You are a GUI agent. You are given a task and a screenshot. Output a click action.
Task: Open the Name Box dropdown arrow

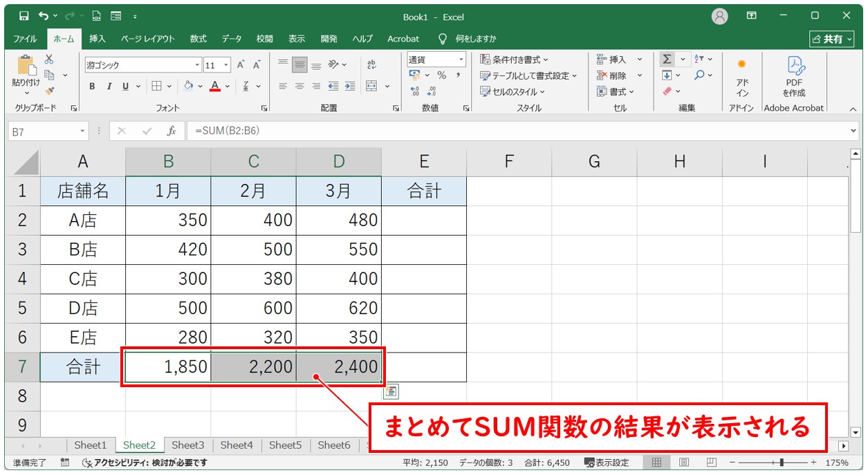[x=83, y=131]
